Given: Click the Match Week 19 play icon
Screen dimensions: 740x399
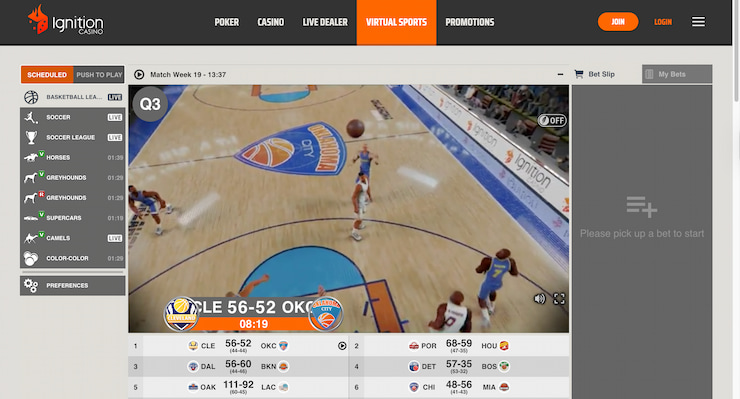Looking at the screenshot, I should (139, 74).
